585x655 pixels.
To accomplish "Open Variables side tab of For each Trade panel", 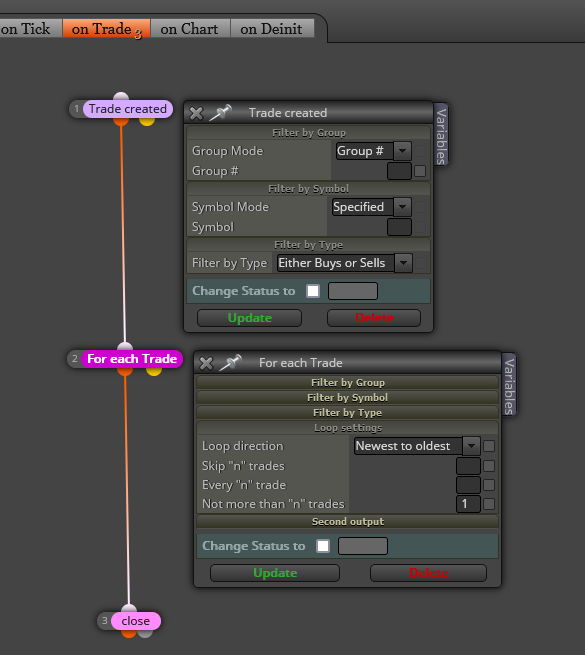I will (x=509, y=385).
